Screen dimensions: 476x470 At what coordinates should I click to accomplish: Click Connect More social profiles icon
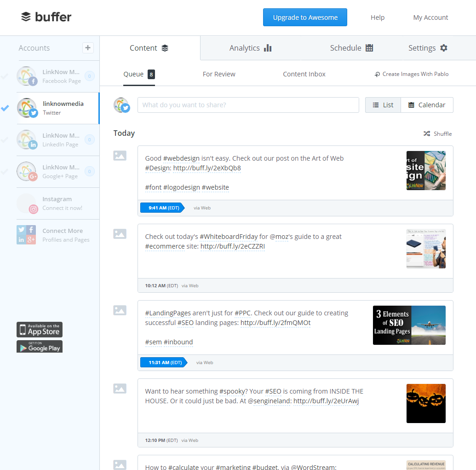26,235
